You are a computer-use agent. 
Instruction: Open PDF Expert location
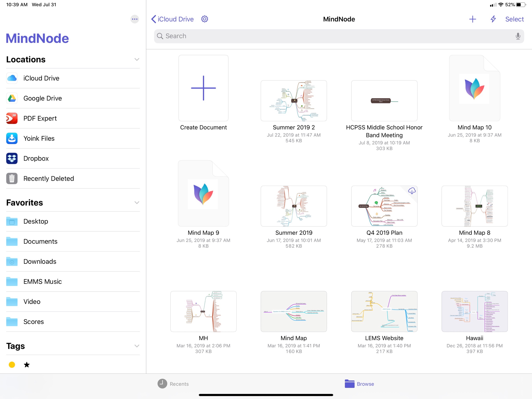pyautogui.click(x=73, y=118)
